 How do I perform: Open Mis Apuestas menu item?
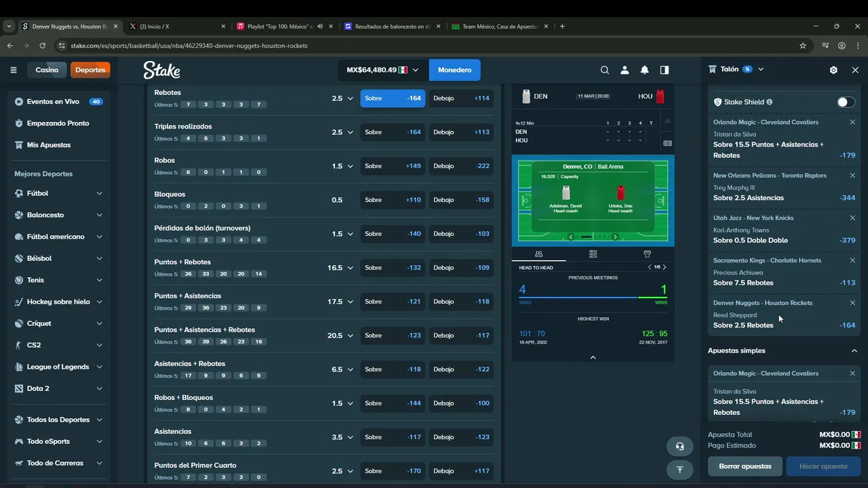click(x=58, y=145)
